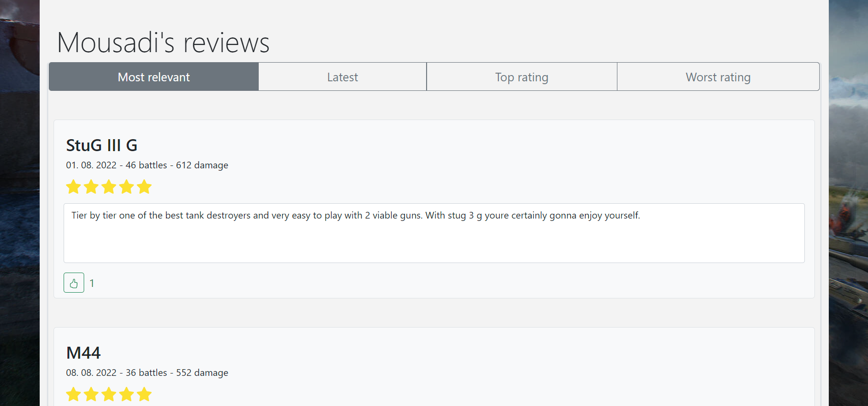
Task: Click fifth star of StuG III G rating
Action: (144, 187)
